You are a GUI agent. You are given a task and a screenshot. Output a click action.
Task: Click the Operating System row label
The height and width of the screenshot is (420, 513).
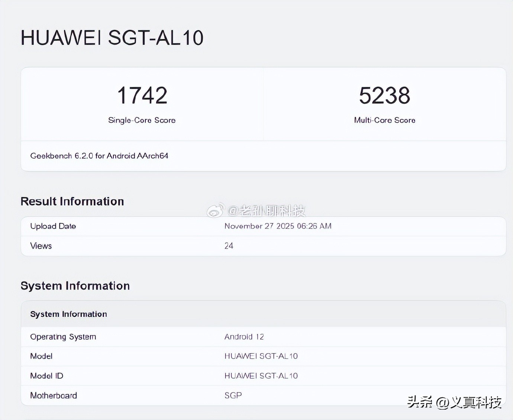(x=63, y=337)
